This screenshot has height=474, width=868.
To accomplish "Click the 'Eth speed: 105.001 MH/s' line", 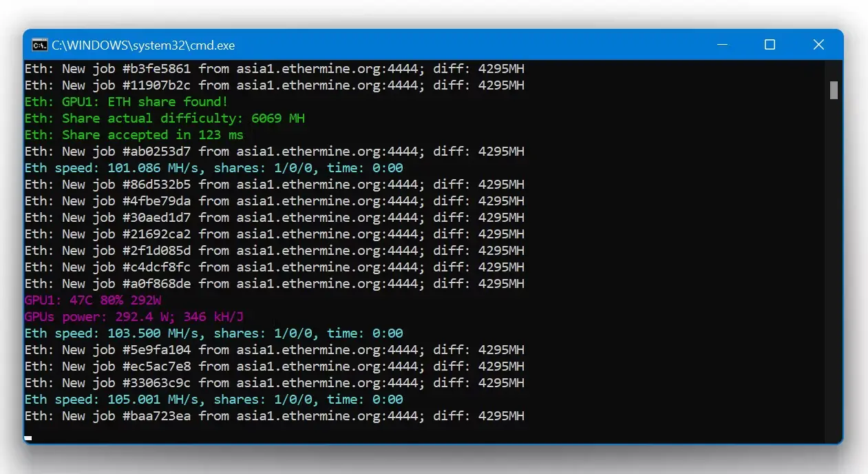I will (x=214, y=400).
